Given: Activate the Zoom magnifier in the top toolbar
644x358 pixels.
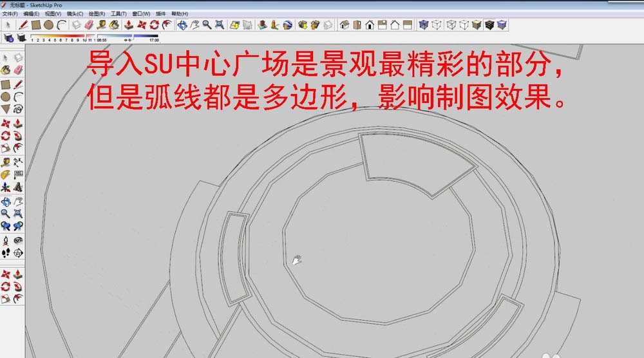Looking at the screenshot, I should pyautogui.click(x=207, y=25).
